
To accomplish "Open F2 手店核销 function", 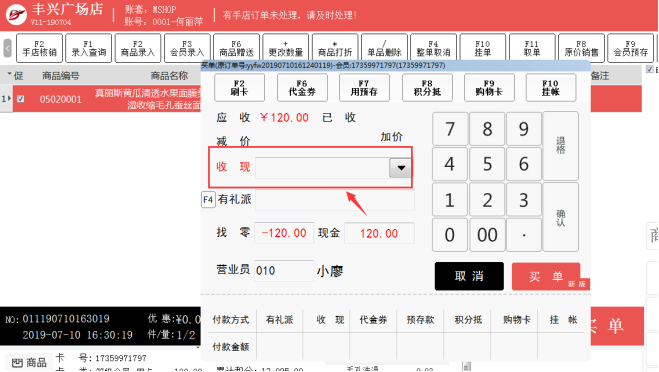I will point(40,48).
